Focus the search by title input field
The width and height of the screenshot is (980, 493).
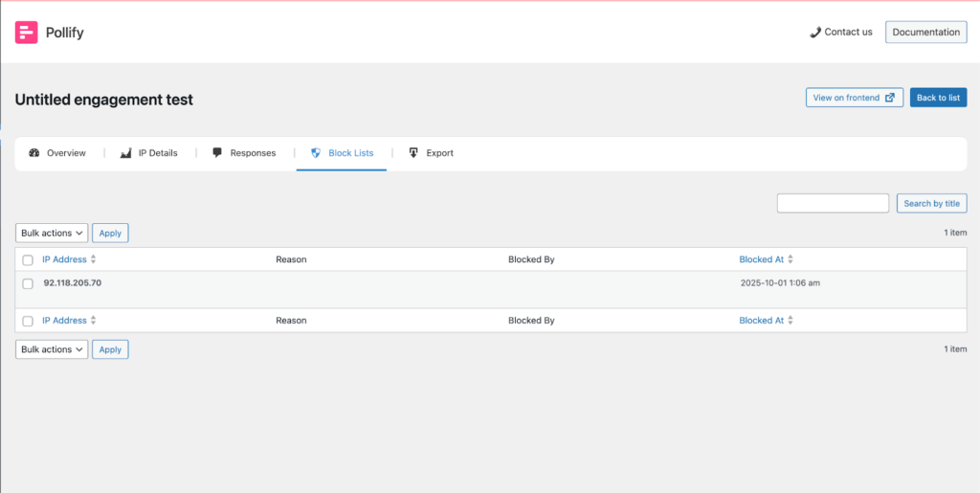833,203
